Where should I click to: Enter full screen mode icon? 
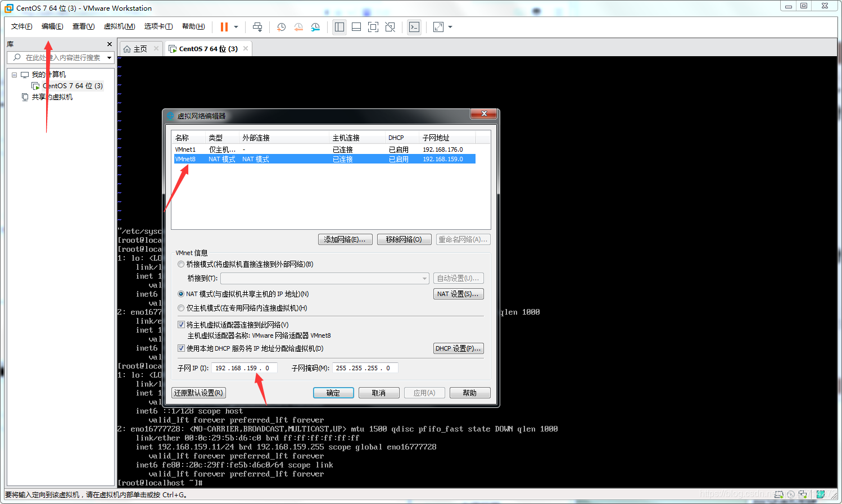click(x=373, y=27)
